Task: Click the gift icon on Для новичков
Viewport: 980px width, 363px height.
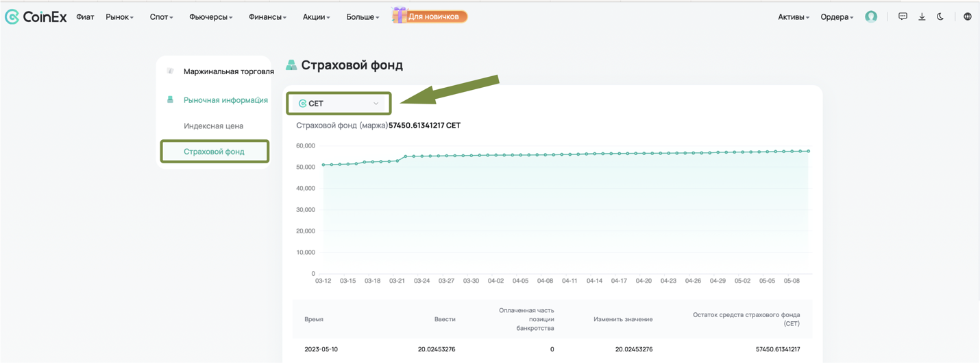Action: tap(399, 15)
